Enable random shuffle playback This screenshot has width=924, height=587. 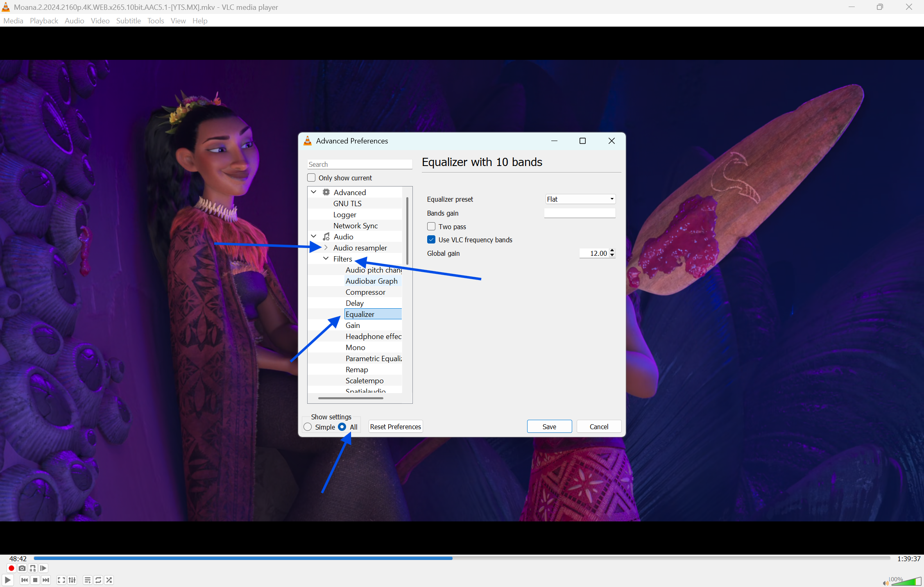(109, 580)
